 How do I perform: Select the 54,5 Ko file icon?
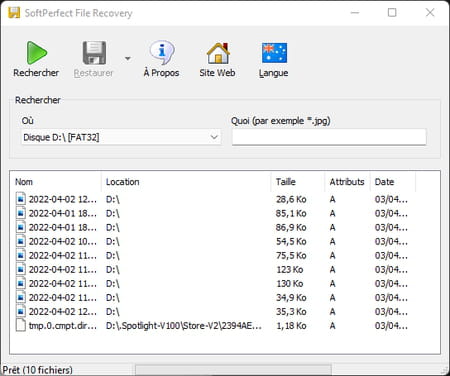(21, 241)
